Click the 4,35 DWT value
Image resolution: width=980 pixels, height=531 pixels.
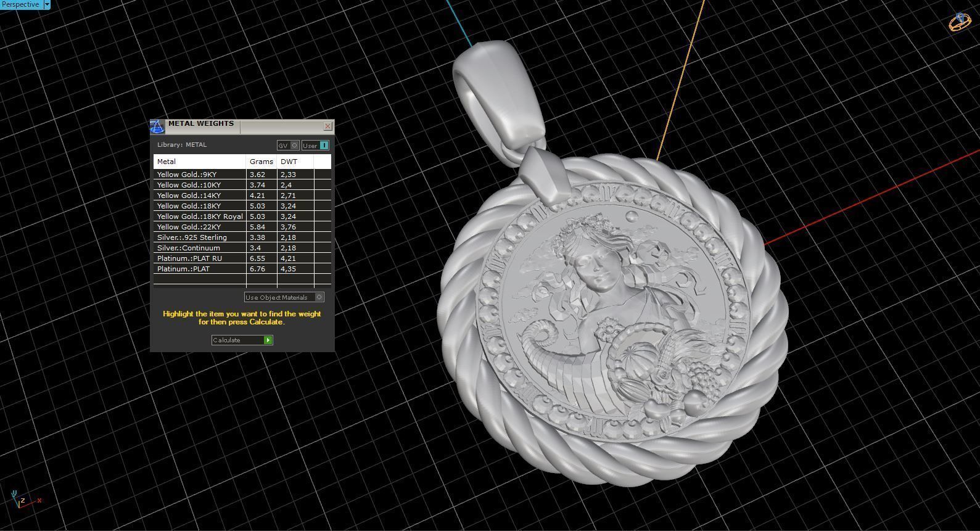288,269
